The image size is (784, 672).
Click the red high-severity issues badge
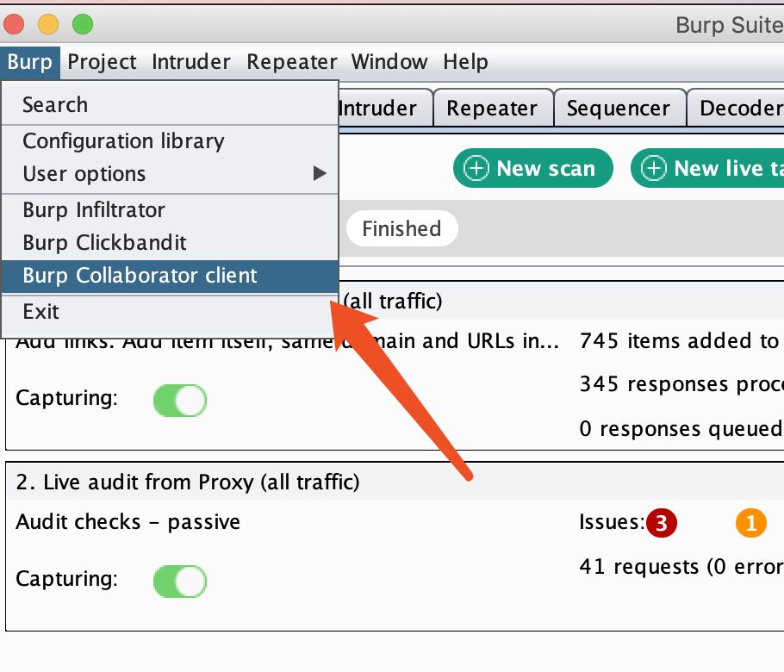[x=662, y=522]
